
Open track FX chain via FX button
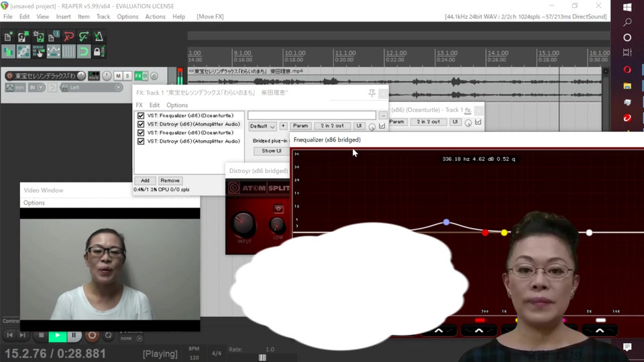(138, 76)
